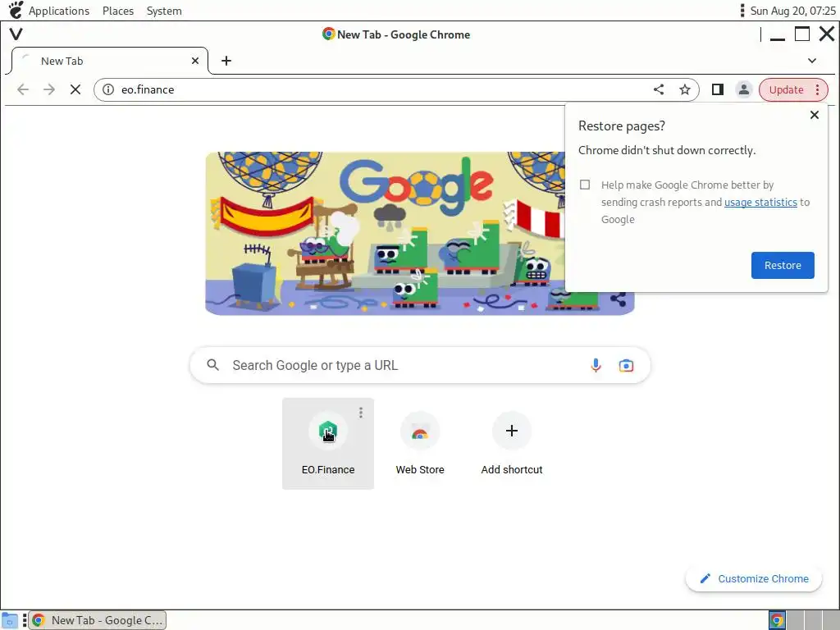
Task: Search by voice using microphone icon
Action: click(x=596, y=365)
